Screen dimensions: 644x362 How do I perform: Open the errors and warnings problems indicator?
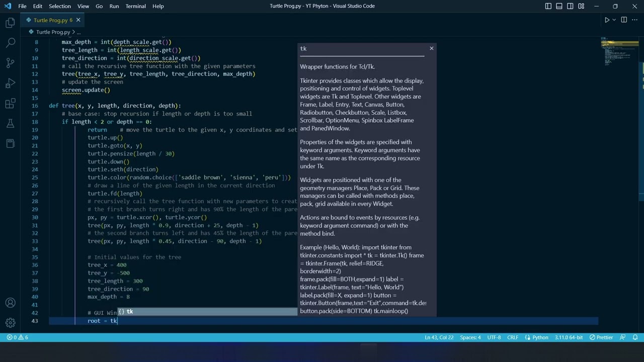click(17, 337)
